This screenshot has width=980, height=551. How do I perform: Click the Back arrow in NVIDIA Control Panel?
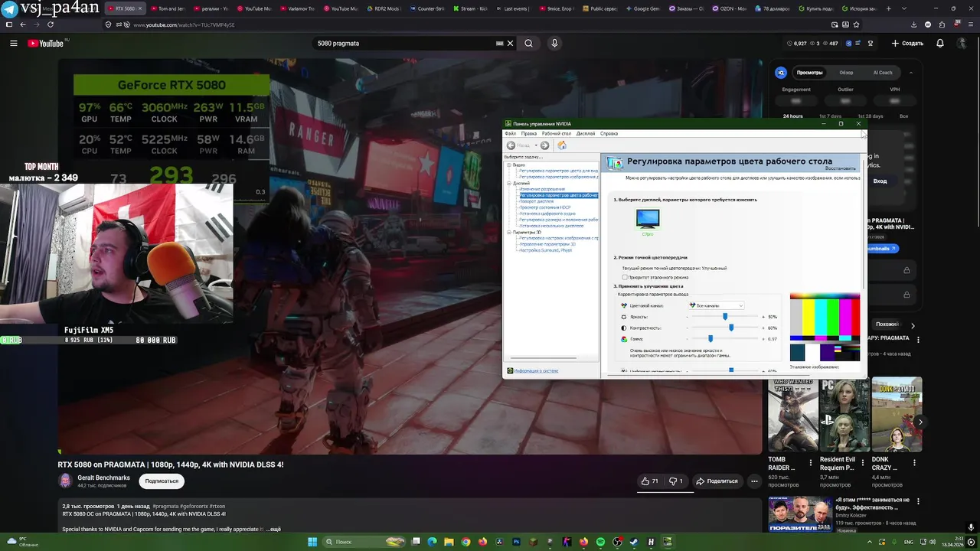511,145
